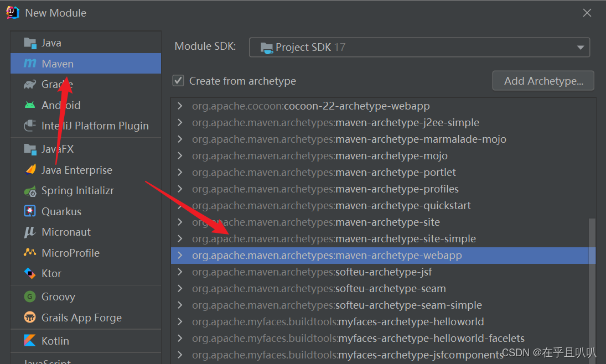Expand softeu-archetype-seam-simple entry
The width and height of the screenshot is (606, 364).
(180, 305)
